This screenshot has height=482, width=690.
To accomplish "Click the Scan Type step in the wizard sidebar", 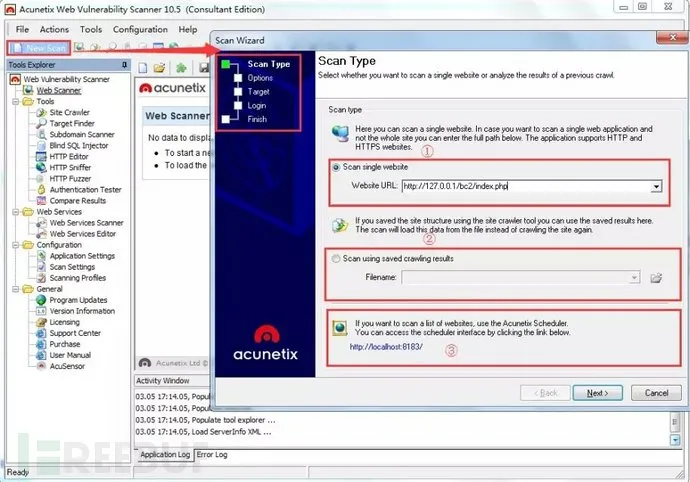I will point(268,64).
